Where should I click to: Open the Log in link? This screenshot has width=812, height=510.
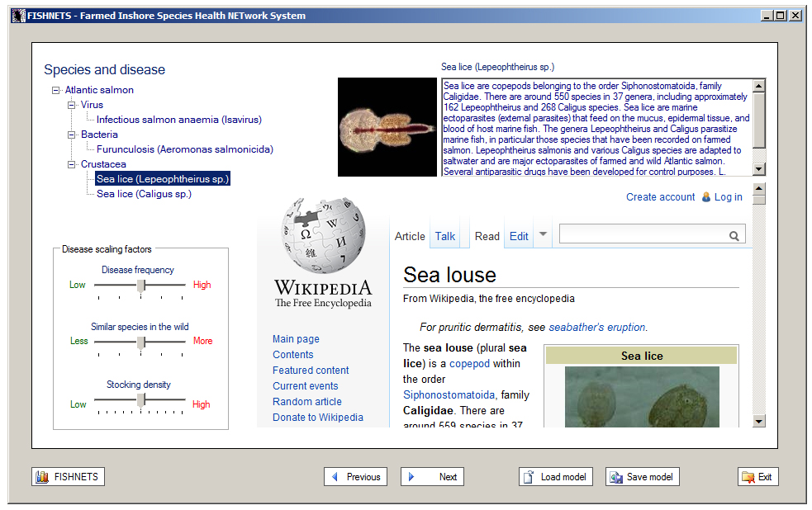(728, 197)
